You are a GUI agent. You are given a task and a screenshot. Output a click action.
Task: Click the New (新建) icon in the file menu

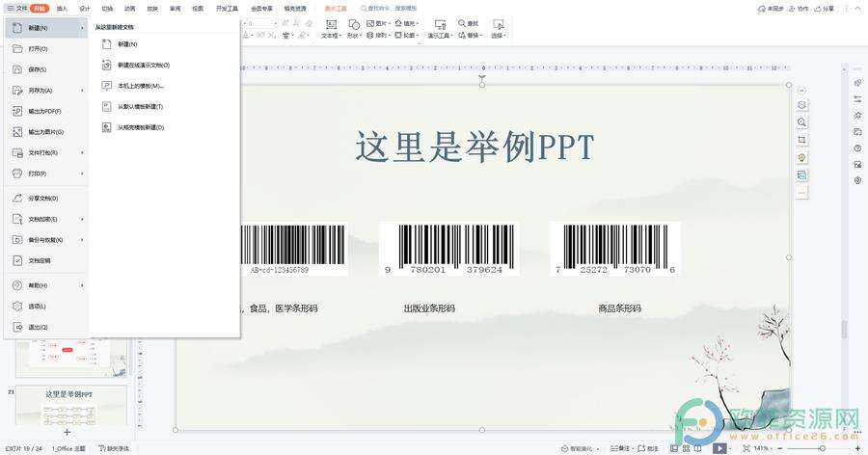(x=17, y=28)
